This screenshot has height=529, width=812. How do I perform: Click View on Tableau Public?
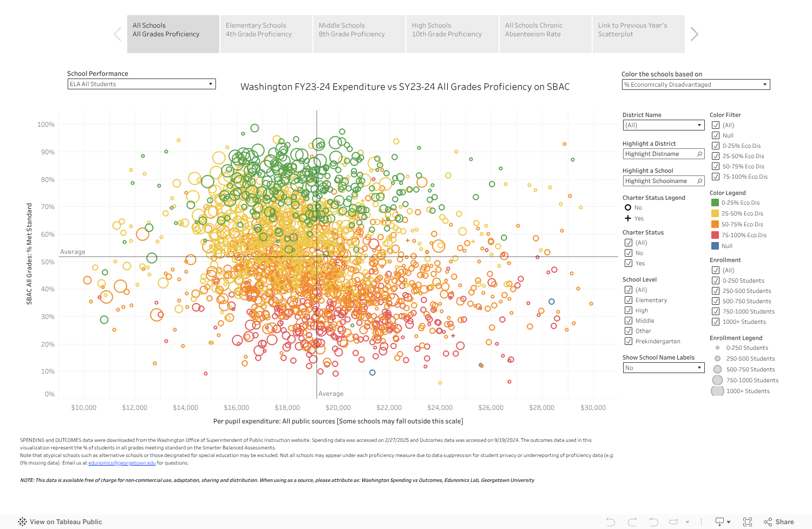click(x=60, y=522)
